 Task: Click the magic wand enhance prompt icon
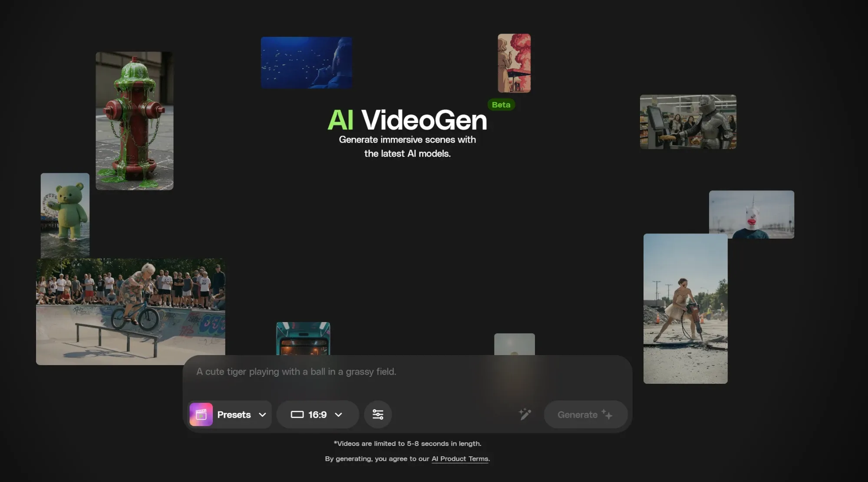tap(525, 414)
